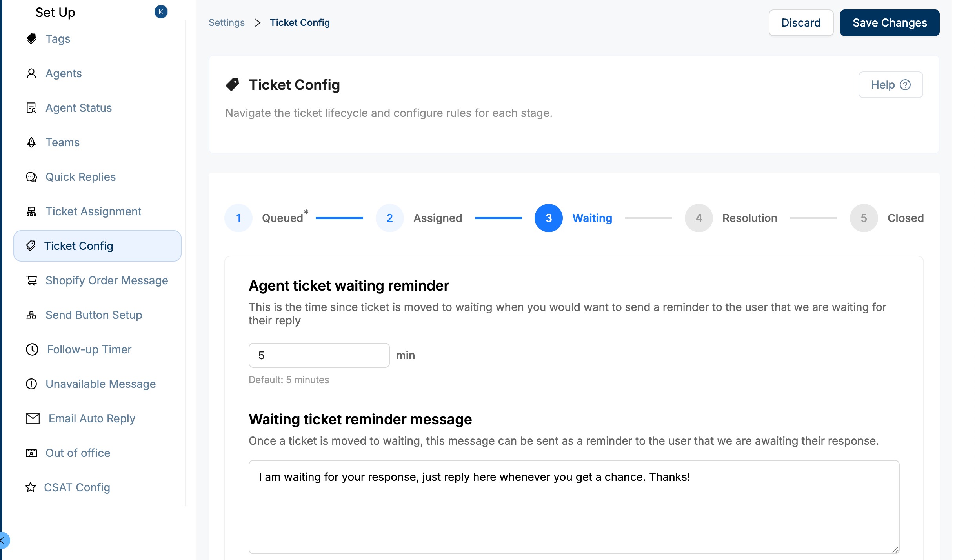975x560 pixels.
Task: Select the Closed step
Action: click(x=864, y=218)
